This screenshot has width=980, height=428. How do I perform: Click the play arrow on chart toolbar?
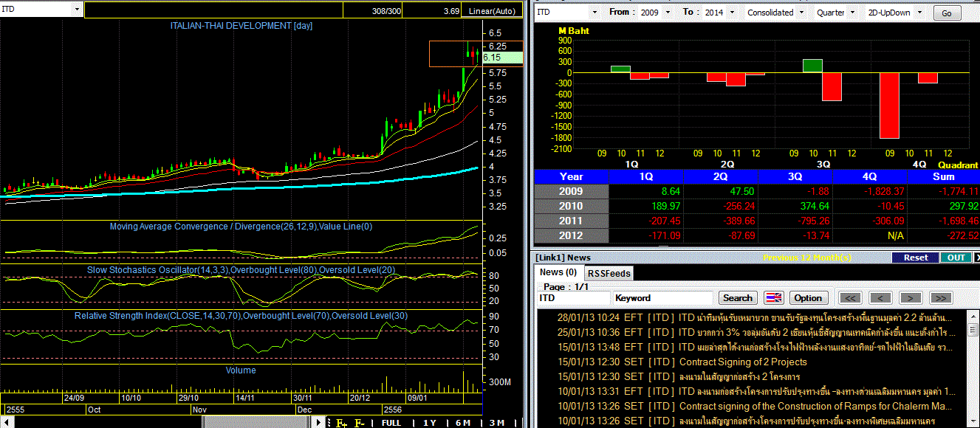click(x=319, y=423)
